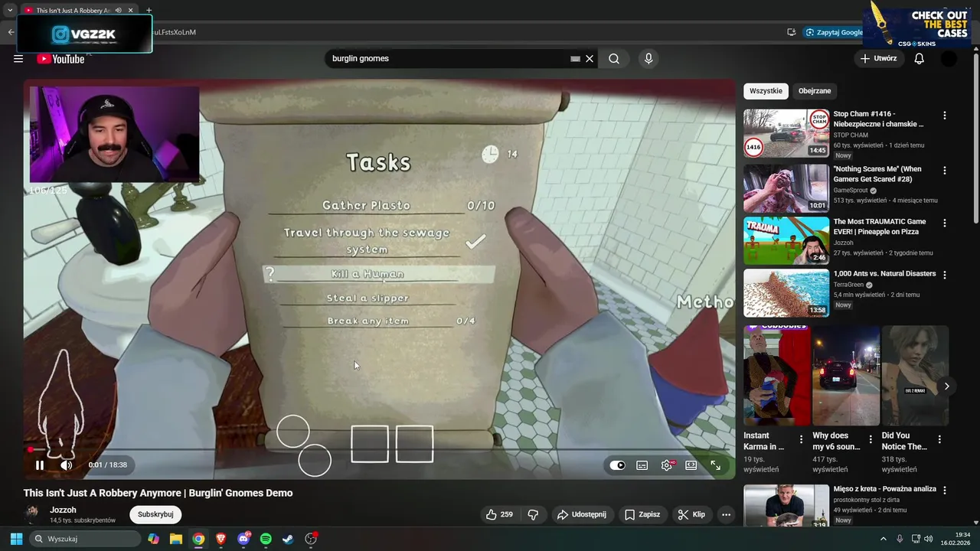Open the notifications bell
The height and width of the screenshot is (551, 980).
[x=920, y=59]
